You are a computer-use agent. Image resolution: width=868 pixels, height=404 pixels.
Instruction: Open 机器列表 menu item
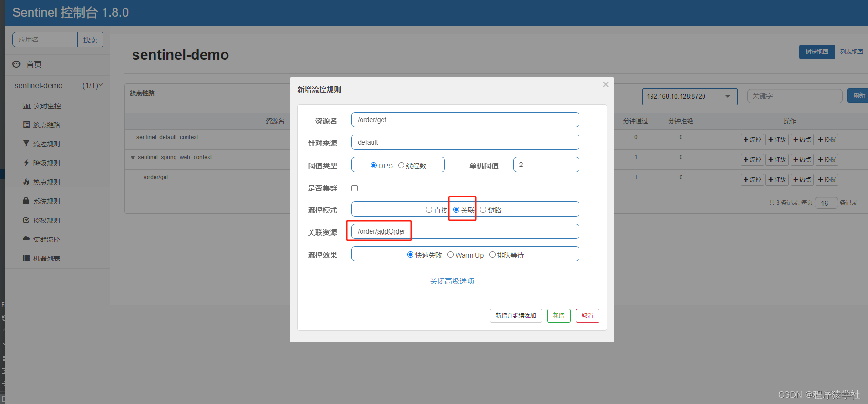point(46,258)
